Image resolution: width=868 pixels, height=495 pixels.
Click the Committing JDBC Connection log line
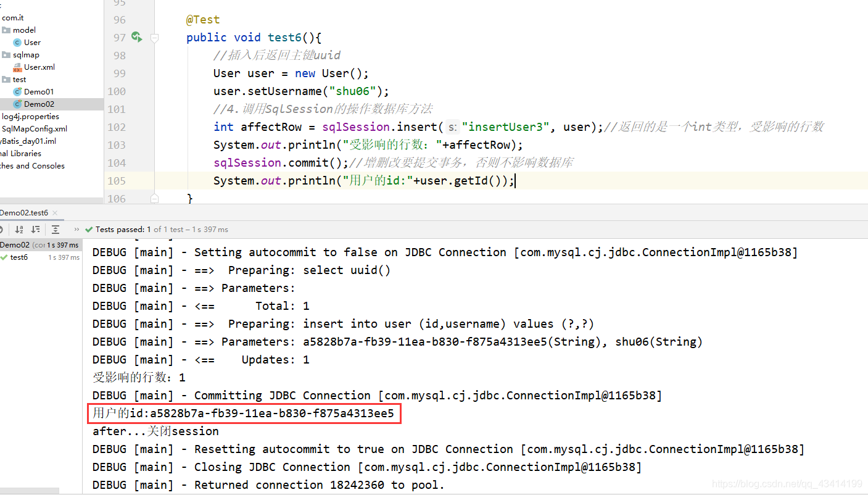tap(377, 396)
